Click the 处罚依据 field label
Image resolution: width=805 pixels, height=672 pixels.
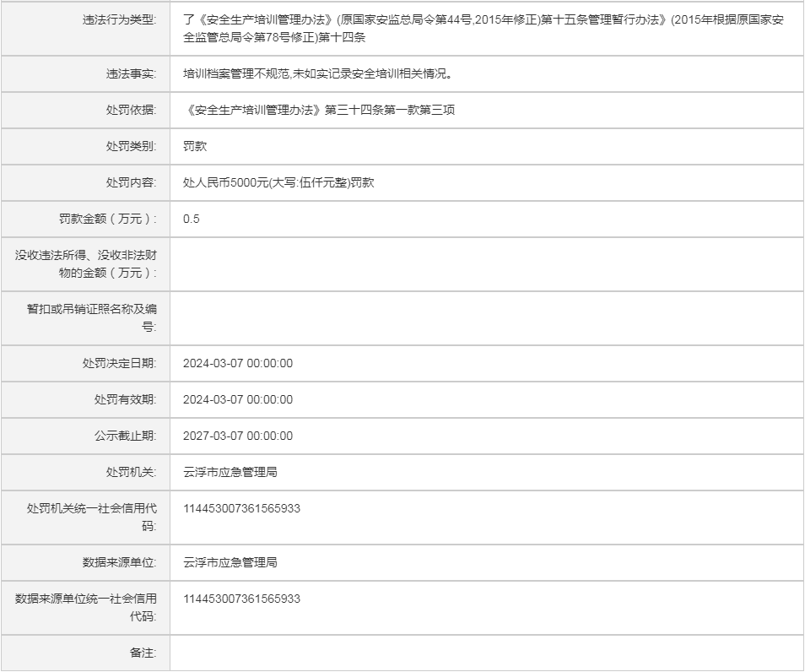(x=131, y=110)
